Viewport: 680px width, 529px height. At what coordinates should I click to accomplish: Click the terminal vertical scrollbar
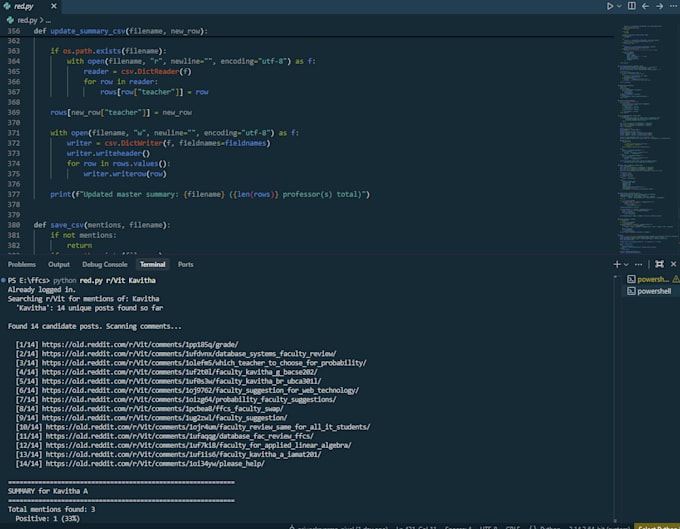[x=615, y=397]
